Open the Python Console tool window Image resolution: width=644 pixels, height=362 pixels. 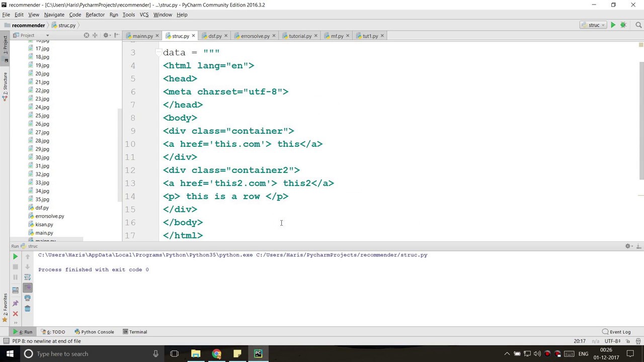point(94,332)
